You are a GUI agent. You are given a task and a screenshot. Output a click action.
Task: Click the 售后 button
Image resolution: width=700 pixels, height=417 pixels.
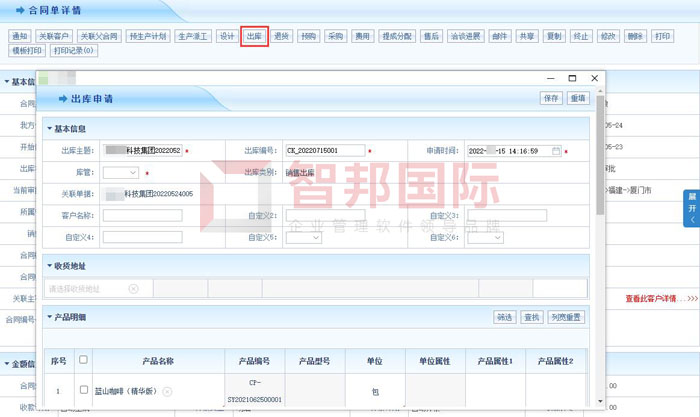click(431, 36)
